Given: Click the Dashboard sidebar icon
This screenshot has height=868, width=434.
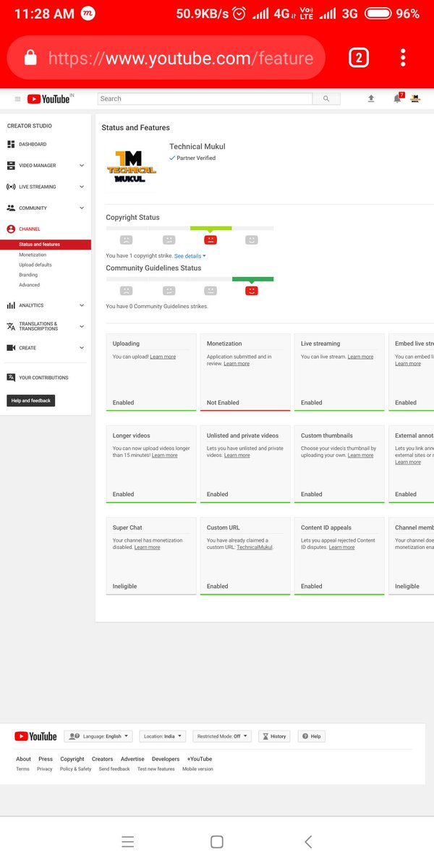Looking at the screenshot, I should 11,145.
